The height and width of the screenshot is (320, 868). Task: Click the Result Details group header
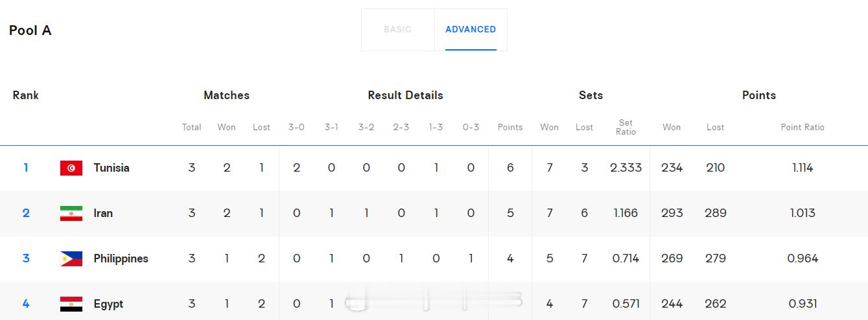click(405, 95)
